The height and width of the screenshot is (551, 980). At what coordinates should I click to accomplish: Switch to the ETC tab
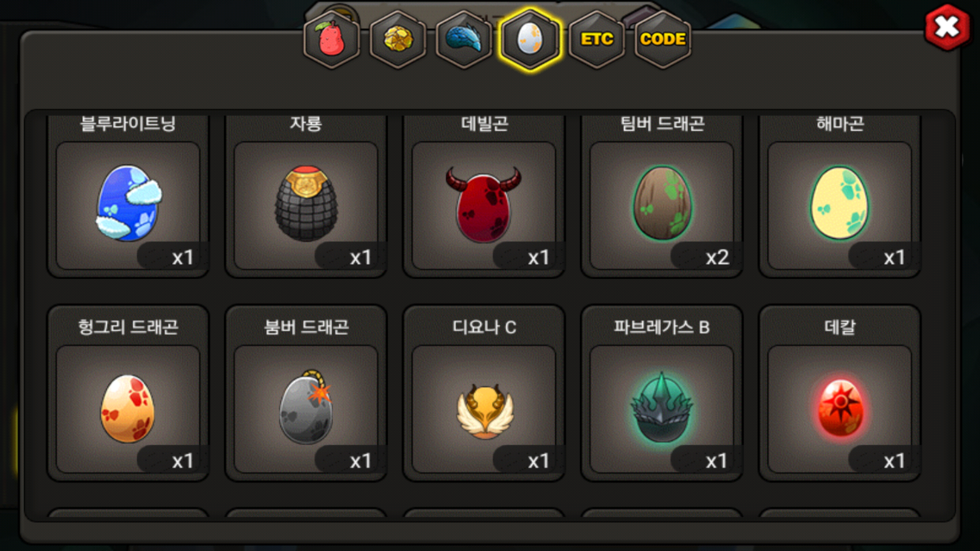pos(597,40)
